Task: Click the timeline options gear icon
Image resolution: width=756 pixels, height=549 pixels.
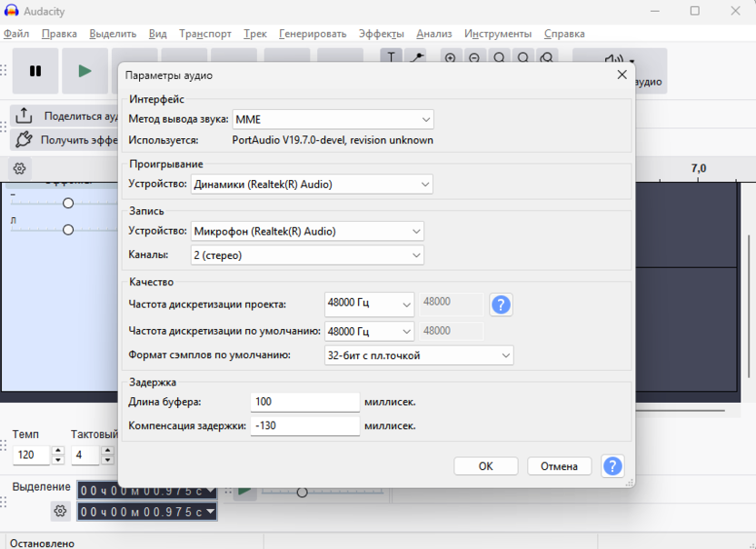Action: (19, 168)
